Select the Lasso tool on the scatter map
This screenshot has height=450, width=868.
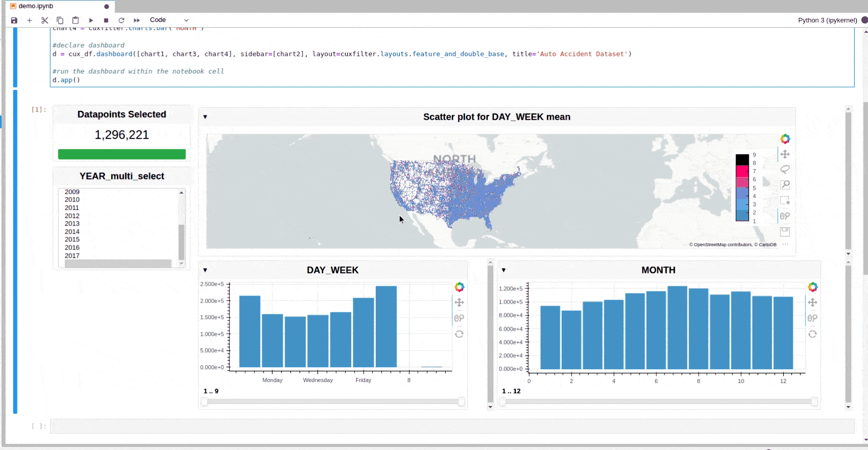[x=785, y=169]
